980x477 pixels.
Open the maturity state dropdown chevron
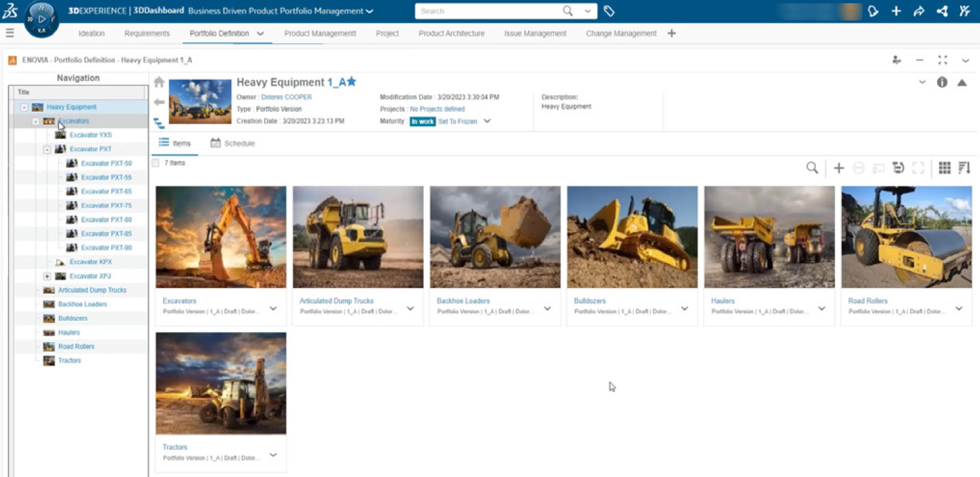click(487, 121)
